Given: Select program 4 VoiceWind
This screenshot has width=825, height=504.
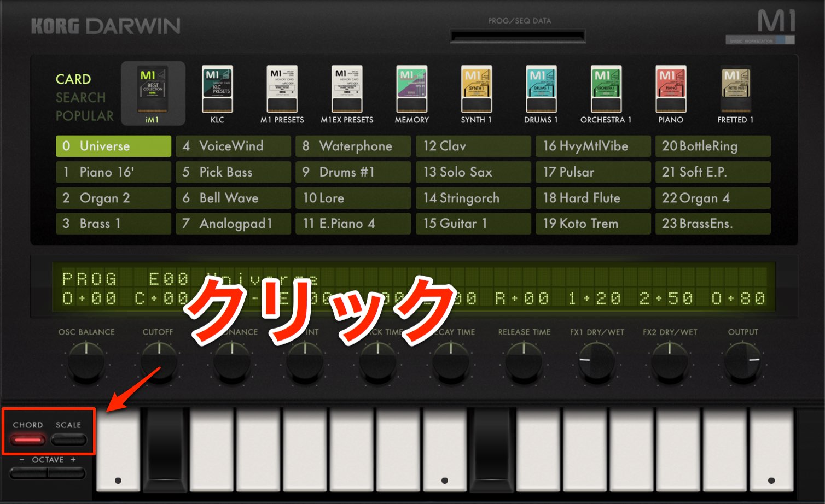Looking at the screenshot, I should (233, 146).
